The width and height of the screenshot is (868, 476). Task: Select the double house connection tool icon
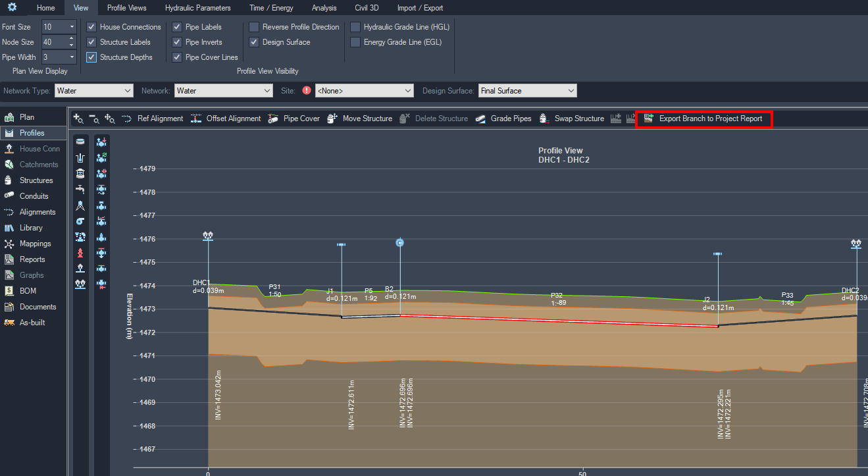coord(80,284)
